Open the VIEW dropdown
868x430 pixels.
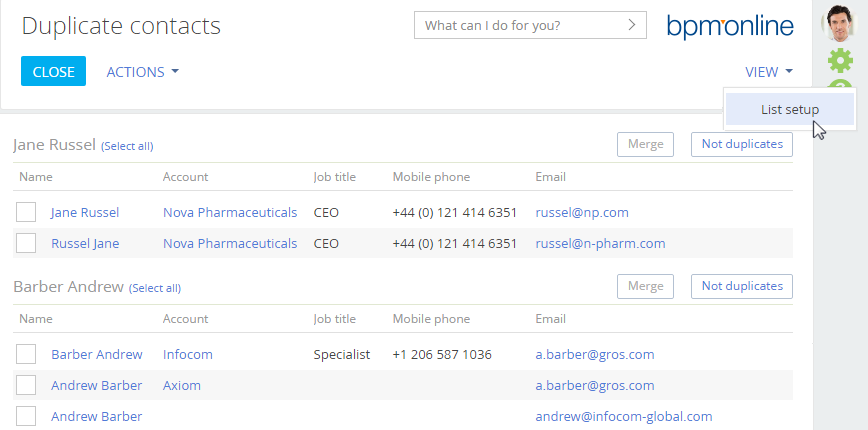tap(768, 72)
